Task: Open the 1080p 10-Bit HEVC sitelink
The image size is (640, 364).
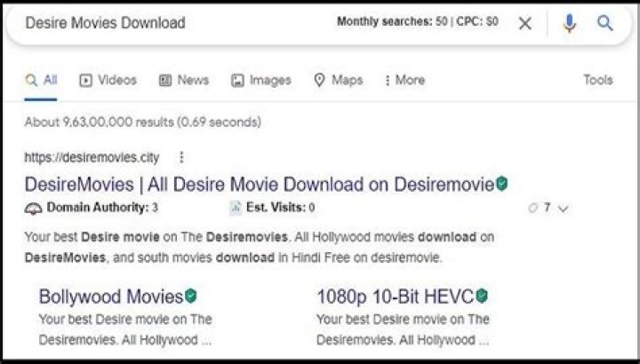Action: pos(395,297)
